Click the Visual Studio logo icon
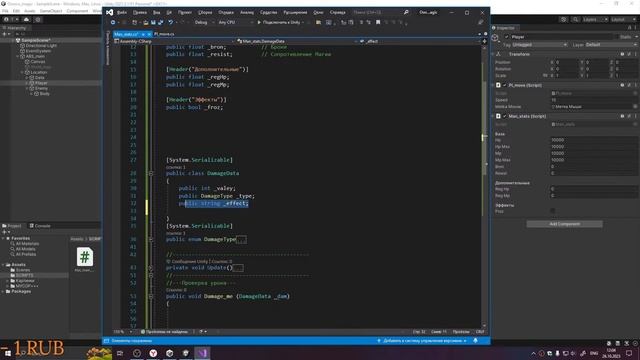The image size is (640, 360). tap(110, 12)
